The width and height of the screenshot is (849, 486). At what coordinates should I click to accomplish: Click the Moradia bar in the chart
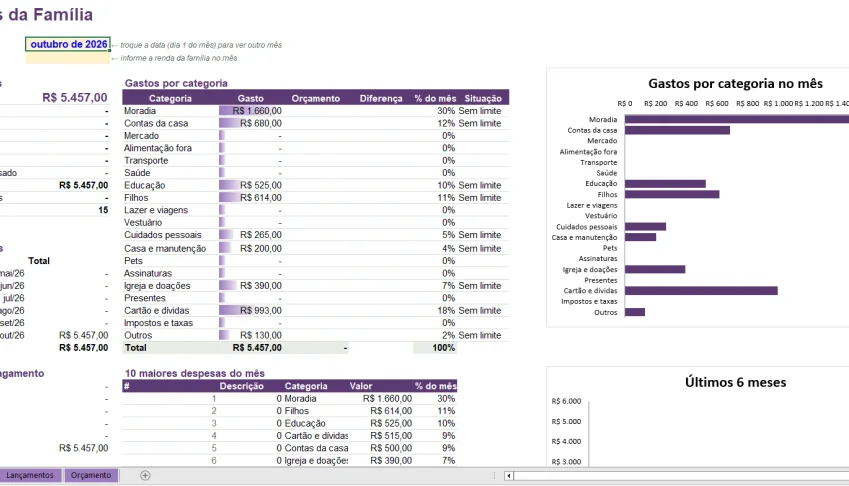(736, 120)
